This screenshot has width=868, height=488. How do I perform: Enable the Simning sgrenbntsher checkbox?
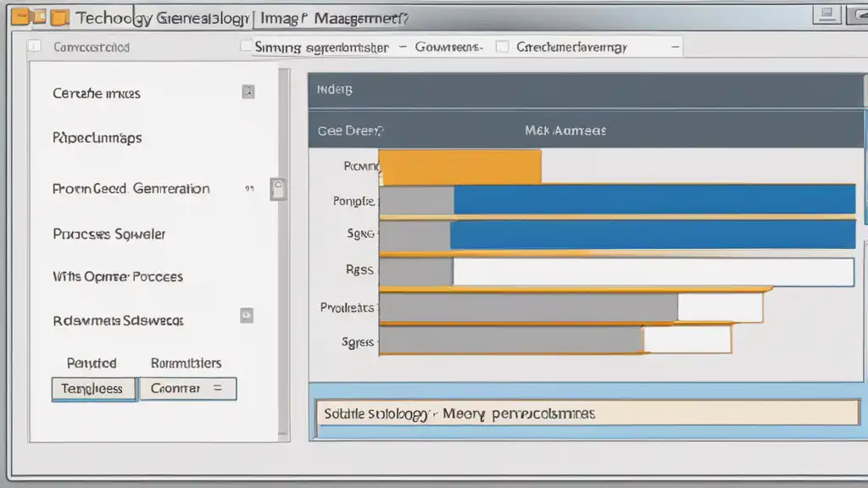click(246, 47)
